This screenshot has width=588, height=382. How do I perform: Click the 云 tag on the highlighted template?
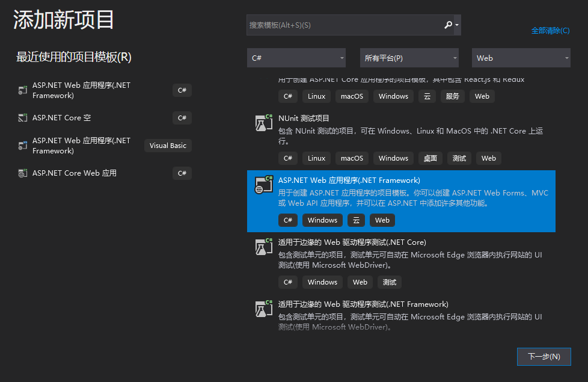click(x=356, y=220)
